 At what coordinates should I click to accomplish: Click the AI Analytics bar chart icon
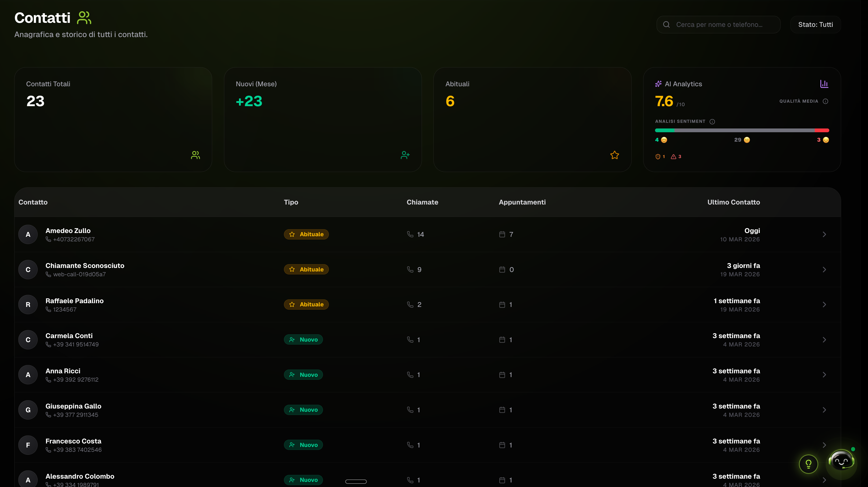pyautogui.click(x=824, y=84)
